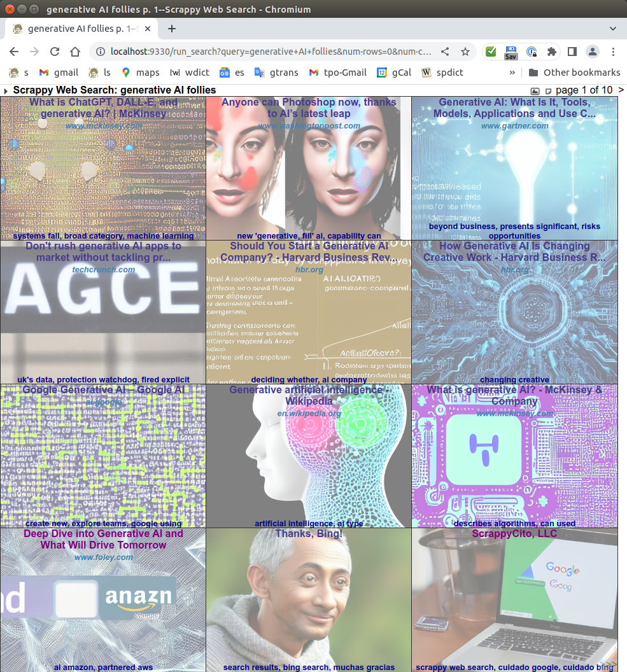This screenshot has width=627, height=672.
Task: Open the green checkmark extension
Action: coord(491,52)
